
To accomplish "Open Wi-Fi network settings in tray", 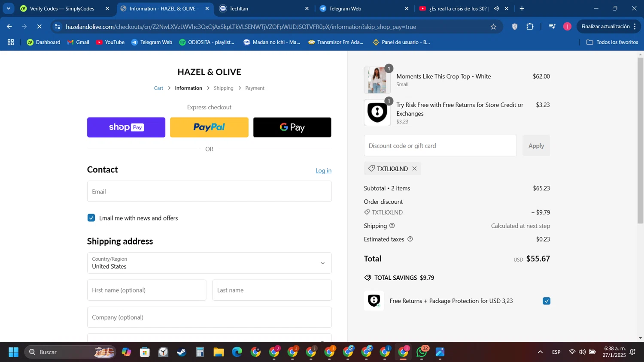I will pyautogui.click(x=572, y=352).
